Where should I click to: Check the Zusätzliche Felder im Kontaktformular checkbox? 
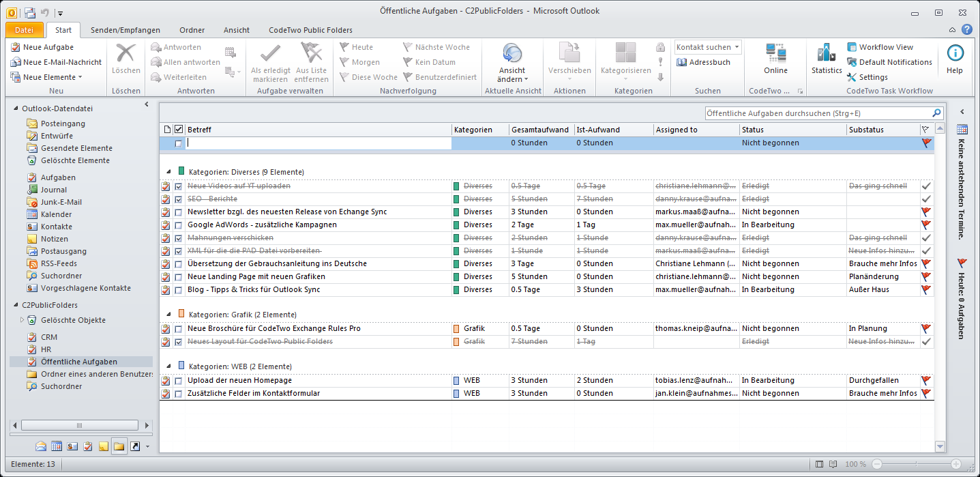[179, 393]
